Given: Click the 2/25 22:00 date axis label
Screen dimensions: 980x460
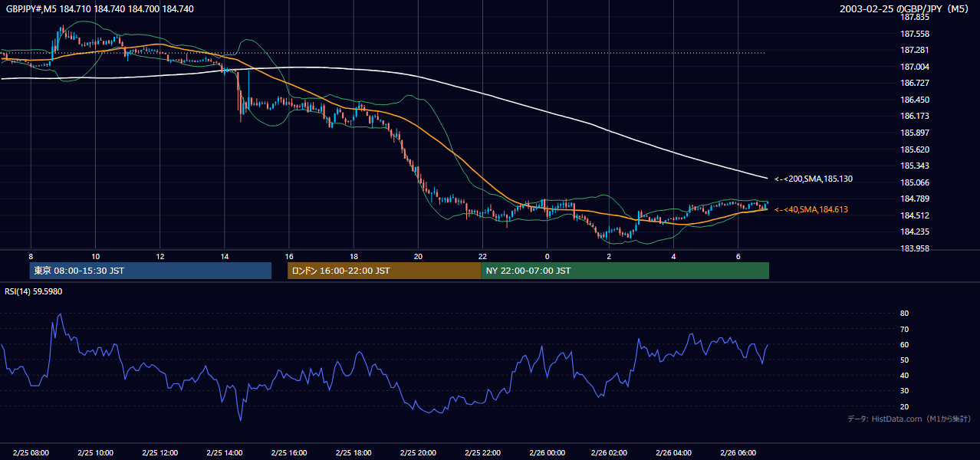Looking at the screenshot, I should click(482, 452).
